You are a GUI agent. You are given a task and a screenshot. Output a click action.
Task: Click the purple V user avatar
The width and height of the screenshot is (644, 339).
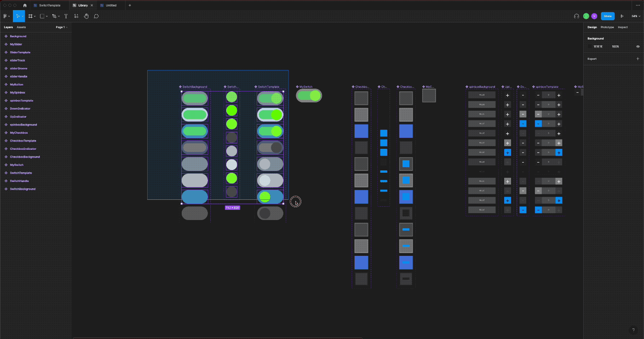point(594,16)
